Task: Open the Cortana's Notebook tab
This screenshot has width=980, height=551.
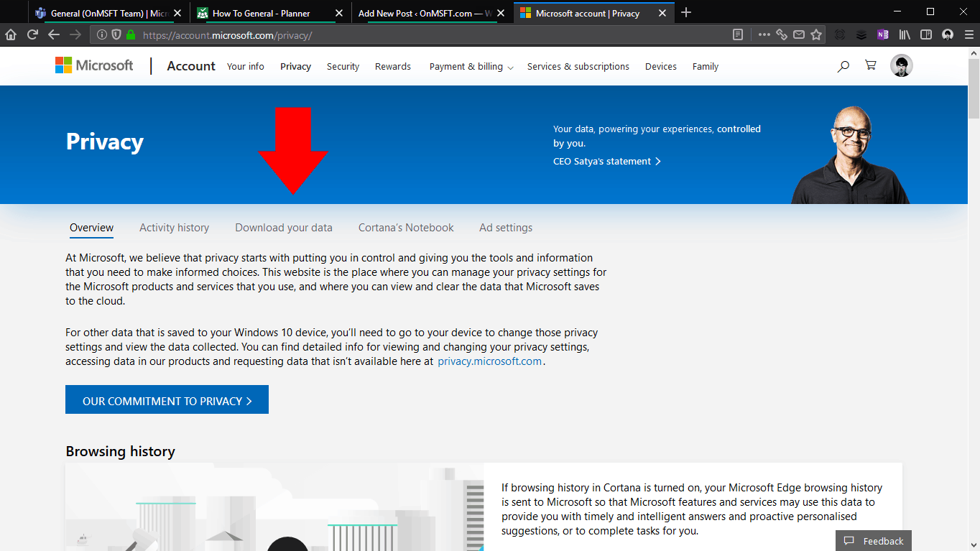Action: pyautogui.click(x=406, y=228)
